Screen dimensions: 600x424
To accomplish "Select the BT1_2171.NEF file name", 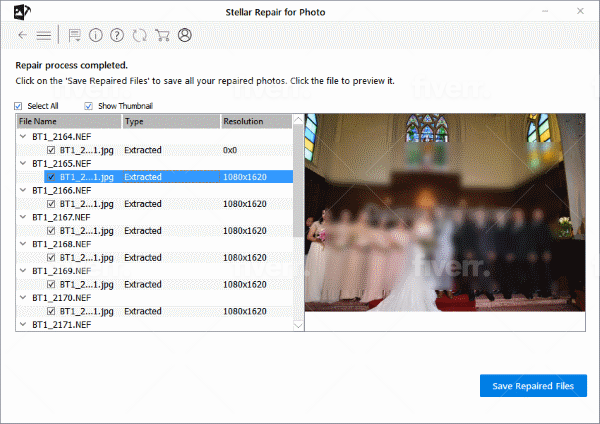I will click(x=62, y=325).
